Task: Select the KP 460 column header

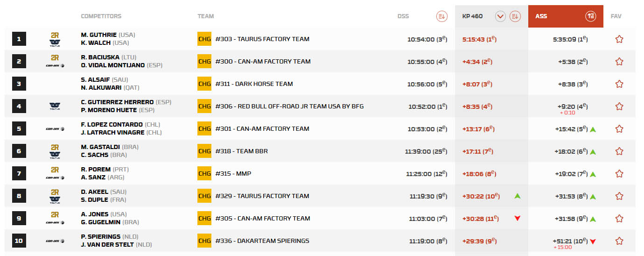Action: (472, 16)
